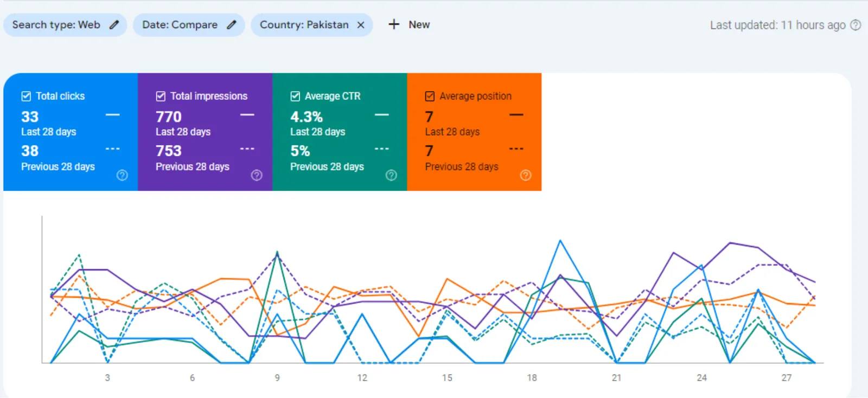The width and height of the screenshot is (868, 398).
Task: Click the dashed line legend for Total clicks
Action: [x=113, y=149]
